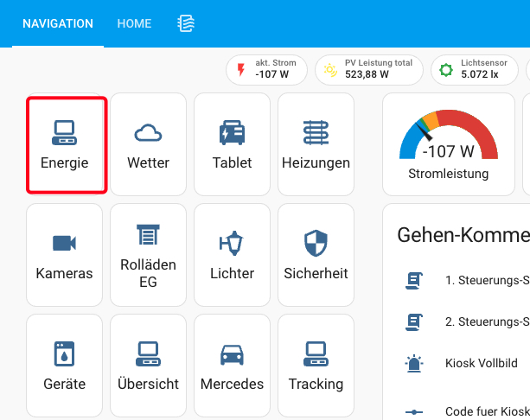Open the Geräte washing machine tile
Screen dimensions: 530x420
click(64, 366)
